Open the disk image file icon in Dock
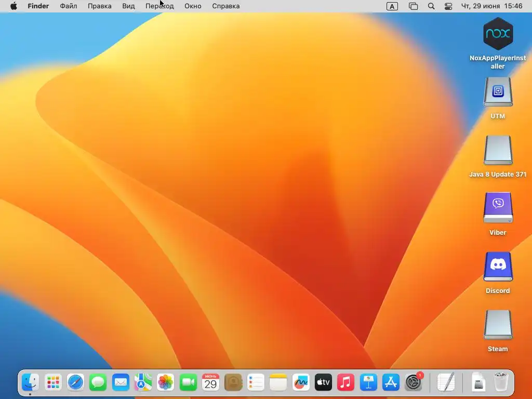 coord(478,383)
